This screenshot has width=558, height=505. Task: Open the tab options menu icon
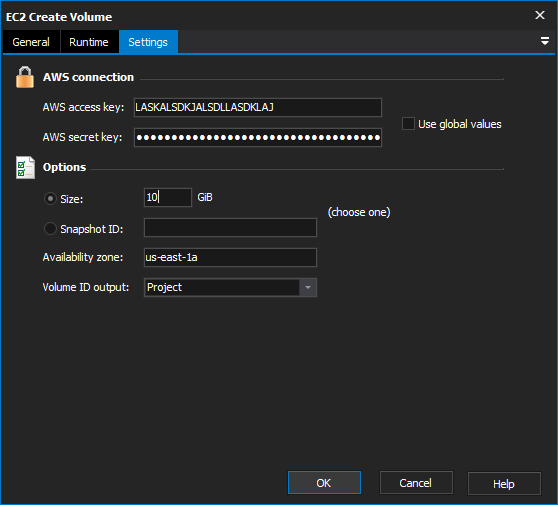[544, 41]
